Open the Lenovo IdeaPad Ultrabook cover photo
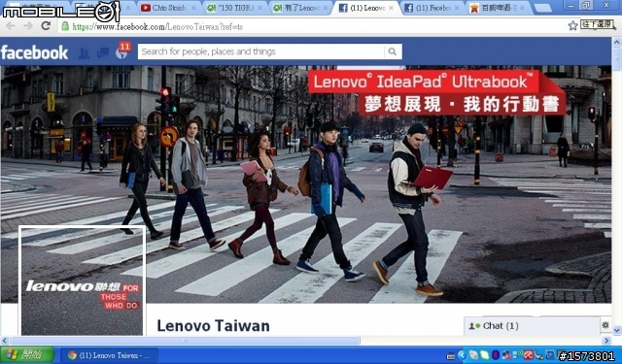The image size is (622, 364). tap(305, 184)
